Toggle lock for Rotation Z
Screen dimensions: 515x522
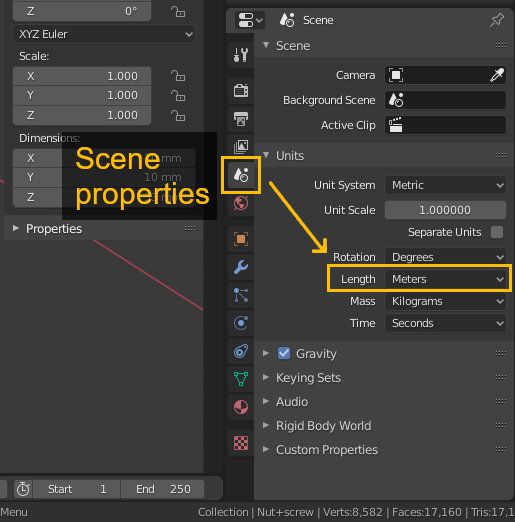pos(178,12)
